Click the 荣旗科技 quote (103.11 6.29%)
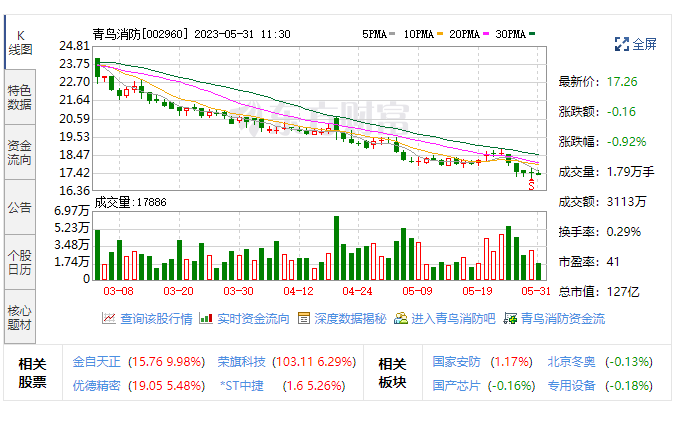 (x=314, y=361)
